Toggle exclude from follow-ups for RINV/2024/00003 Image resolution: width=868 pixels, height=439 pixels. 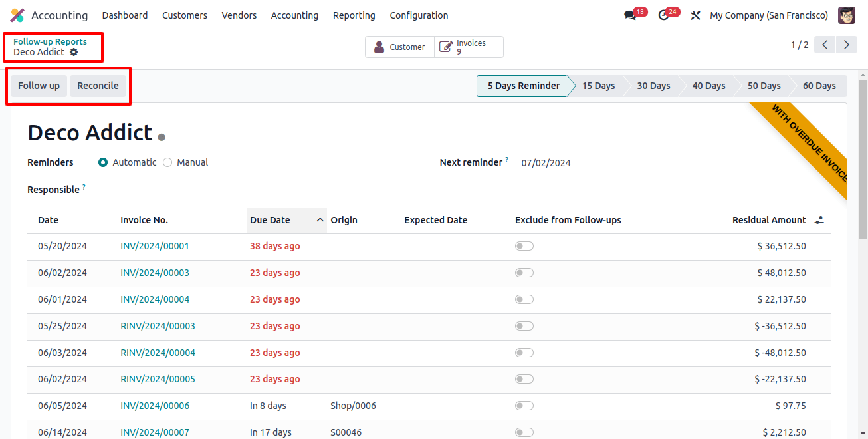[524, 326]
